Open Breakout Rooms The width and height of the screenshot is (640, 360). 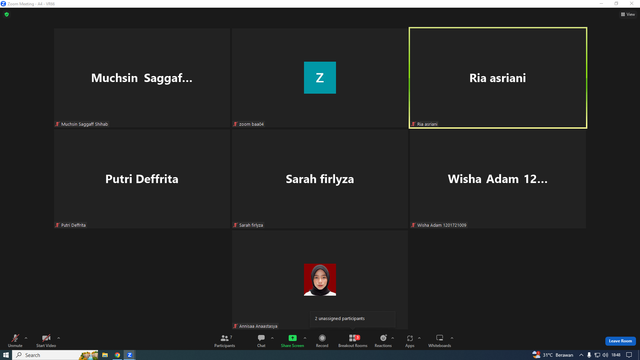tap(353, 340)
